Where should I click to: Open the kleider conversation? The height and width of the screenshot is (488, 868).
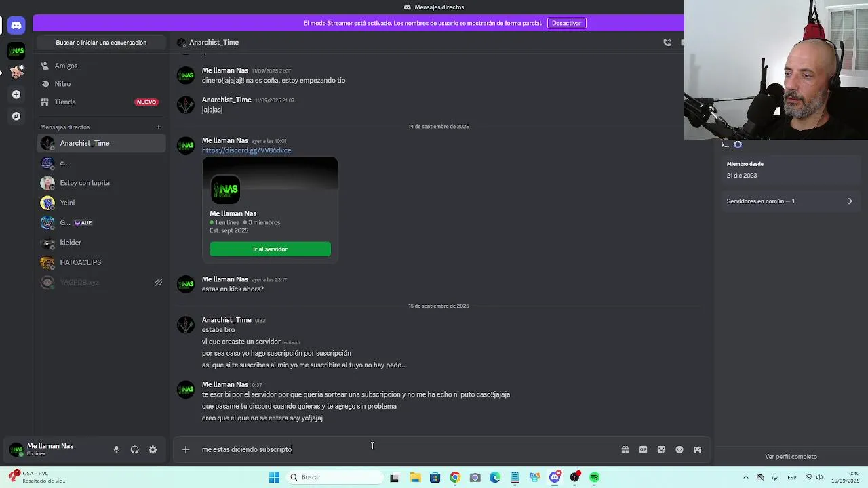tap(101, 243)
